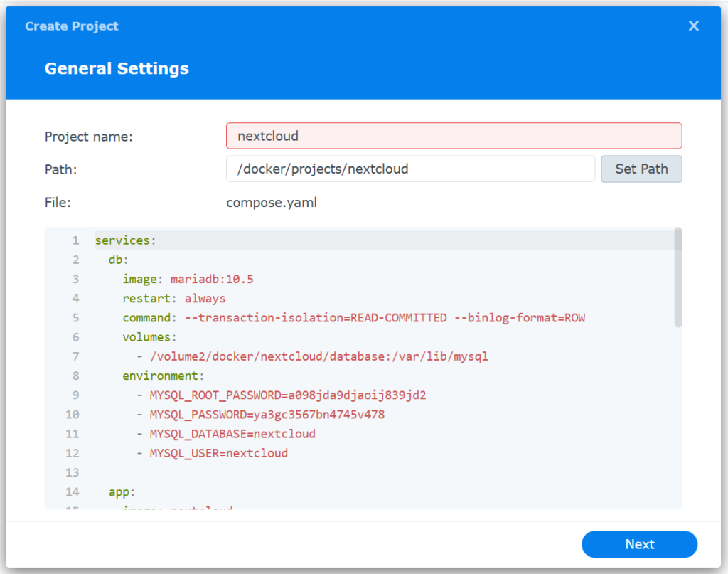728x574 pixels.
Task: Click the 'environment:' line
Action: click(x=163, y=376)
